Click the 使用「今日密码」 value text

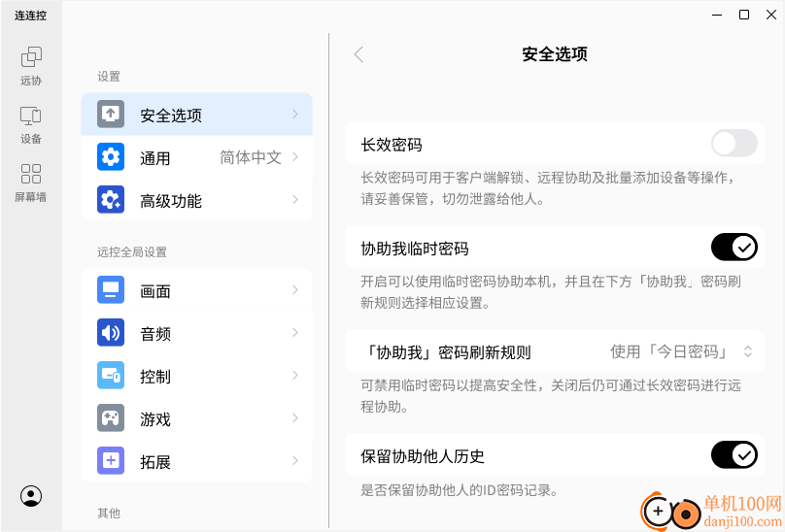(x=669, y=351)
